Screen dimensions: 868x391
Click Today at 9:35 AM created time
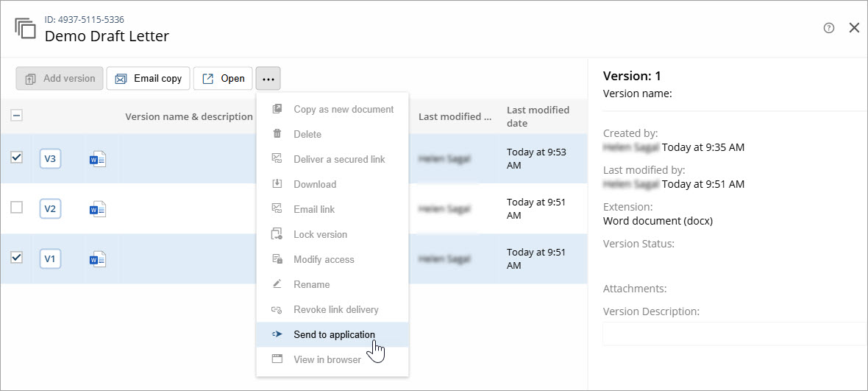703,147
